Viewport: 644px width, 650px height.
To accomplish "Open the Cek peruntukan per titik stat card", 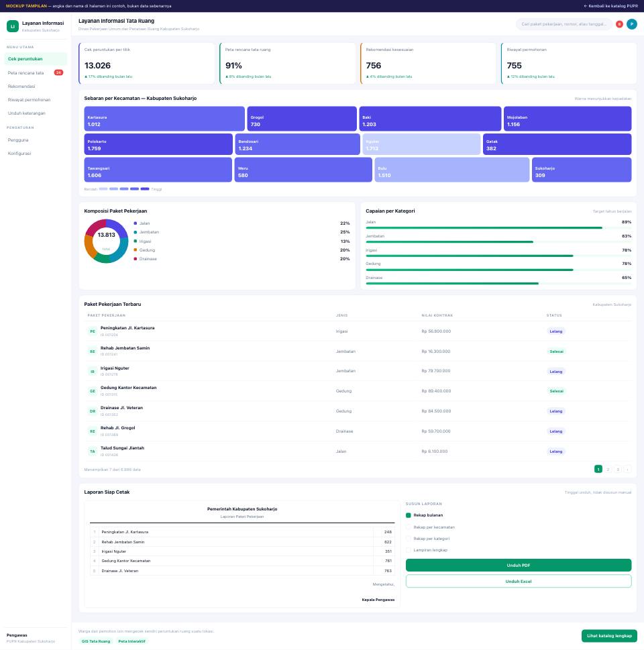I will (147, 64).
